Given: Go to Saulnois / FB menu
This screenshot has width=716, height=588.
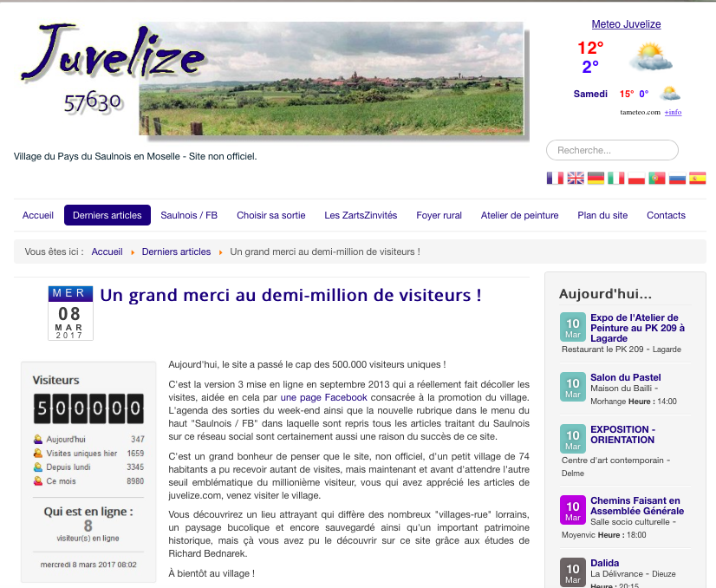Looking at the screenshot, I should coord(189,215).
